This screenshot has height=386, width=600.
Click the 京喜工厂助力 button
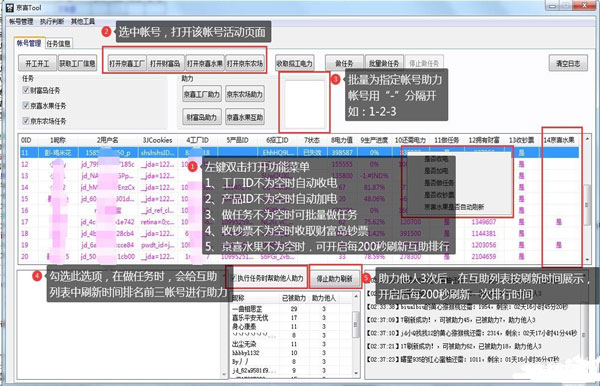tap(202, 94)
